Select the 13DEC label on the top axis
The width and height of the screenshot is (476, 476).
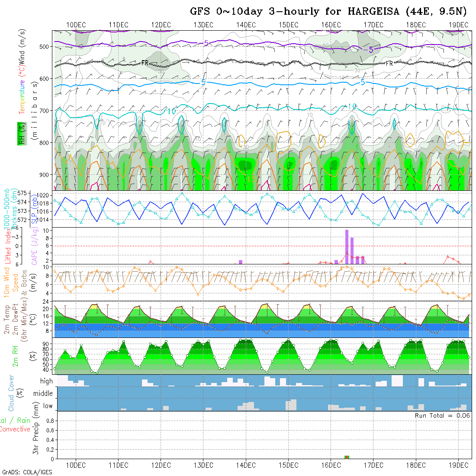(203, 25)
